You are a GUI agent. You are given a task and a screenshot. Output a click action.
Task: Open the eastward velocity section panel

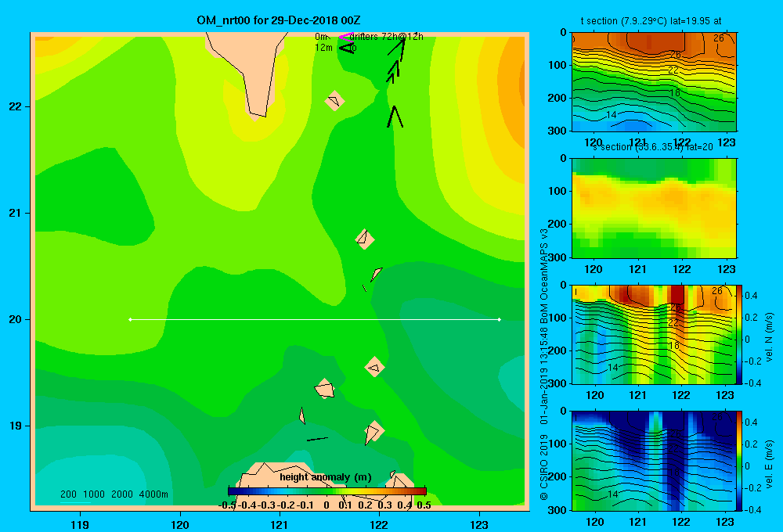point(654,461)
